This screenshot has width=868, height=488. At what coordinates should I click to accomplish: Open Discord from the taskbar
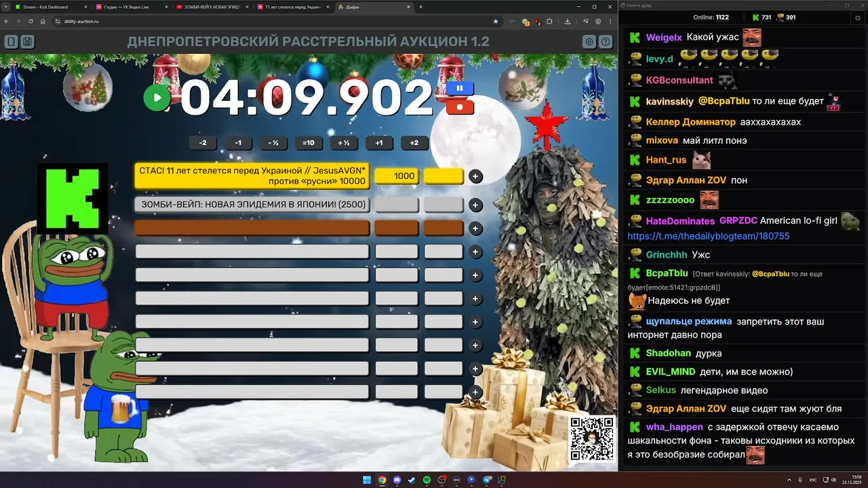click(x=397, y=480)
